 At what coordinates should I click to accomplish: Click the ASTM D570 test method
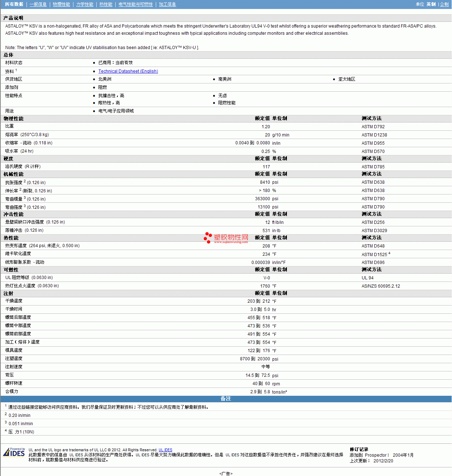pos(373,152)
